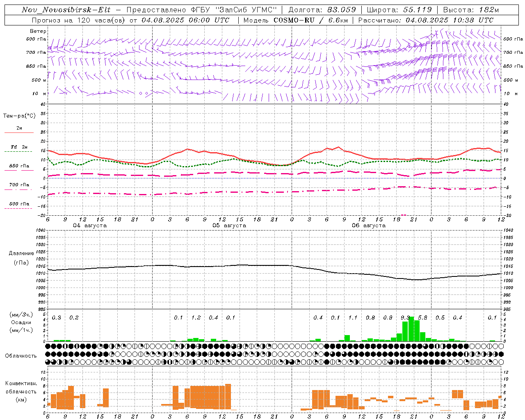Click the Долгота: 83.059 longitude value
Screen dimensions: 525x420
click(x=322, y=10)
